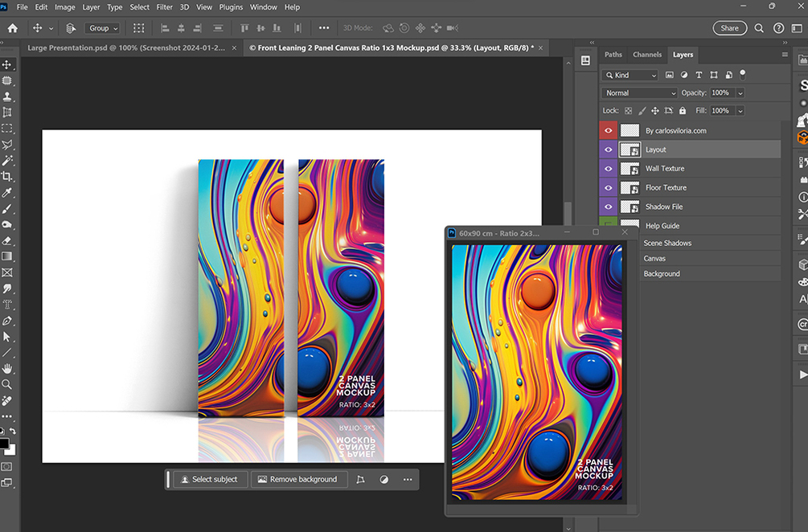The width and height of the screenshot is (808, 532).
Task: Open the Kind filter dropdown
Action: (630, 75)
